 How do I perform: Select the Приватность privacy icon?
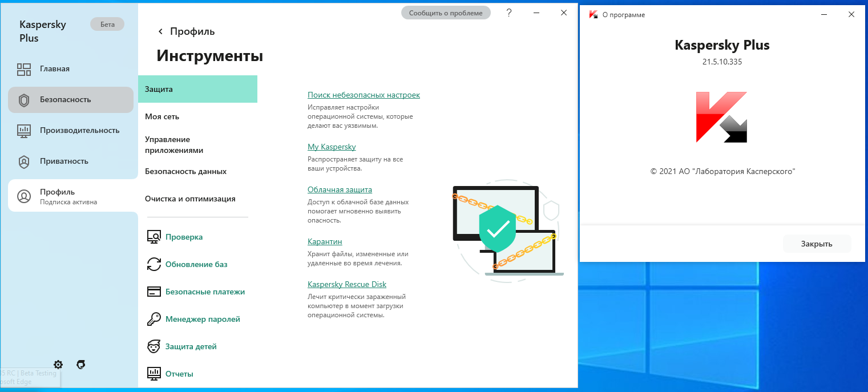coord(24,161)
